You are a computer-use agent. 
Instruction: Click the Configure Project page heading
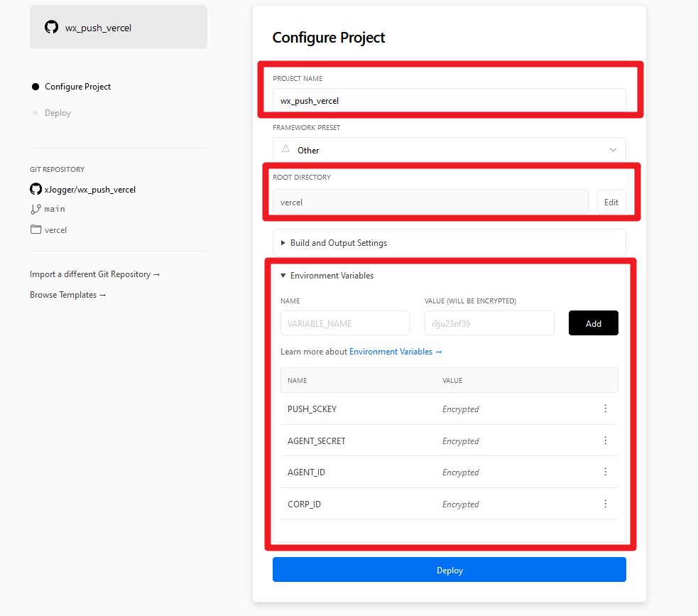point(329,38)
